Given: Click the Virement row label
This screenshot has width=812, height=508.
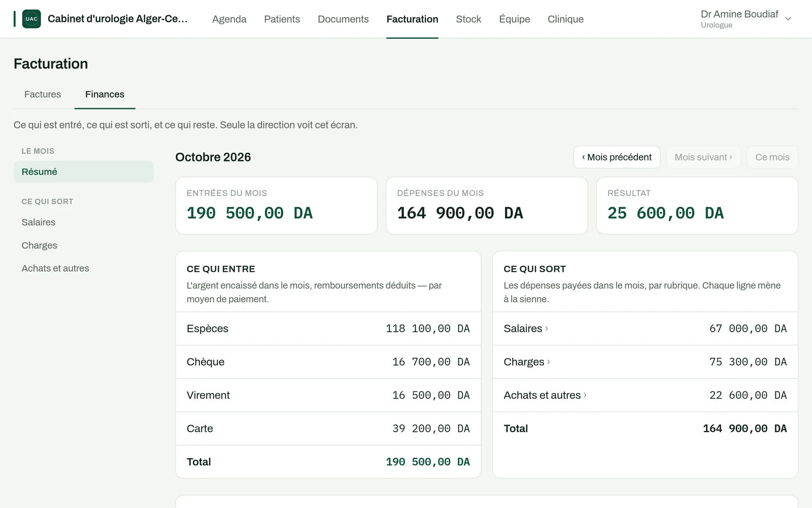Looking at the screenshot, I should pos(208,395).
